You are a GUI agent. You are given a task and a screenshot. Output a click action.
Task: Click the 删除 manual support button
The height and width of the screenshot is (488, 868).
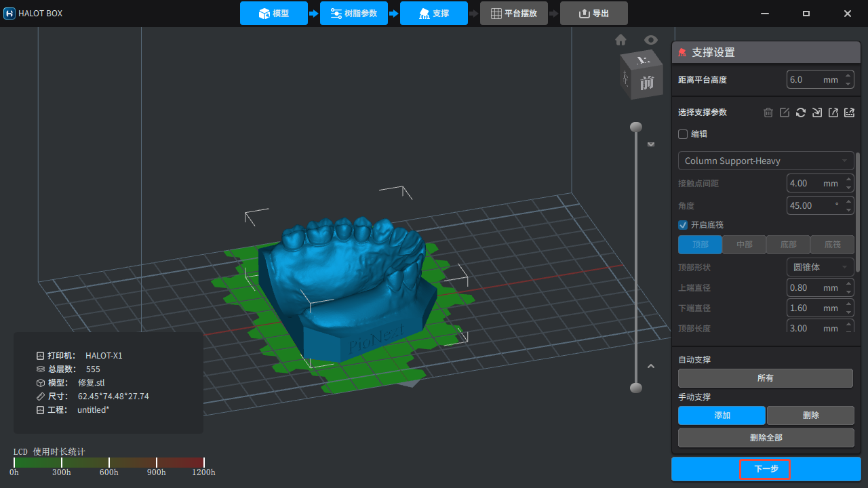pyautogui.click(x=810, y=415)
